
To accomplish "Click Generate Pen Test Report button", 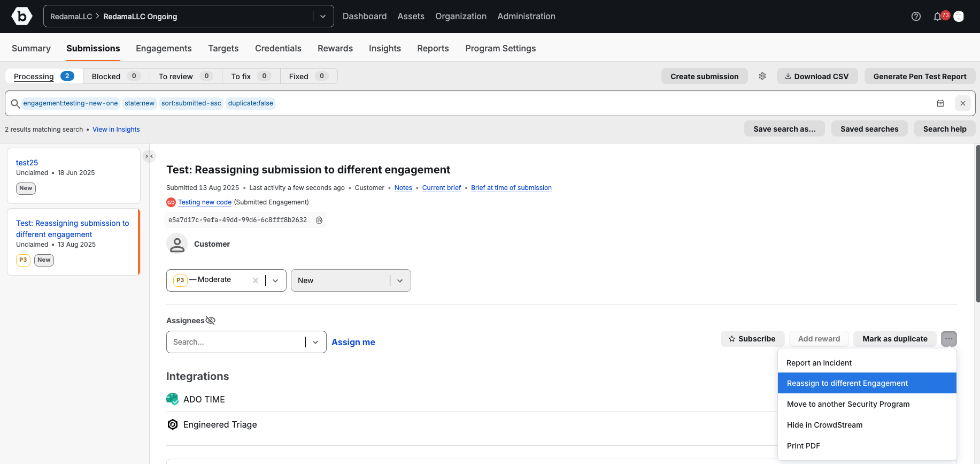I will [x=920, y=76].
